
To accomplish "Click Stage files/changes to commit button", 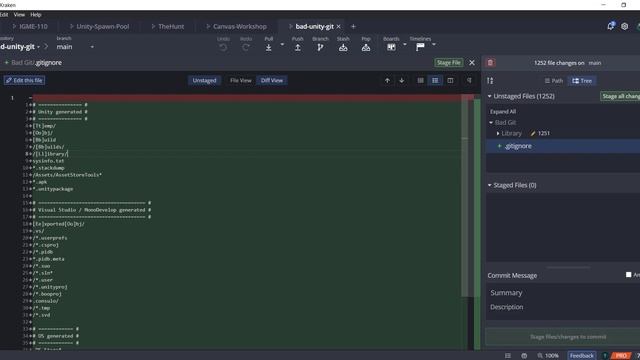I will point(567,337).
